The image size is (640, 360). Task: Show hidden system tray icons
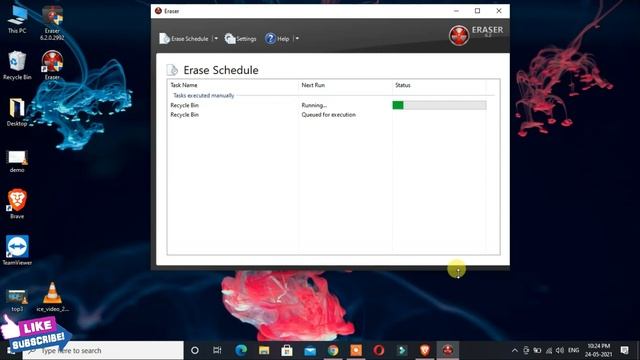click(515, 350)
